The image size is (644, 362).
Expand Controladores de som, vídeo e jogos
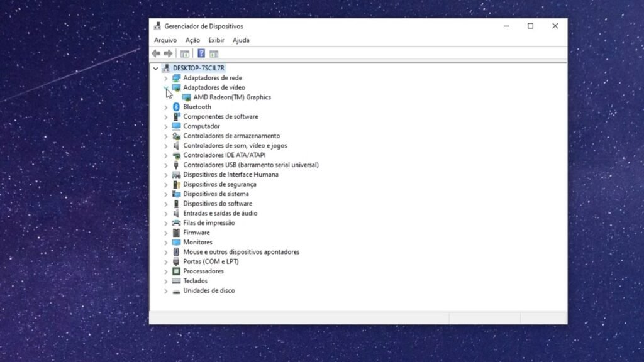(x=166, y=146)
